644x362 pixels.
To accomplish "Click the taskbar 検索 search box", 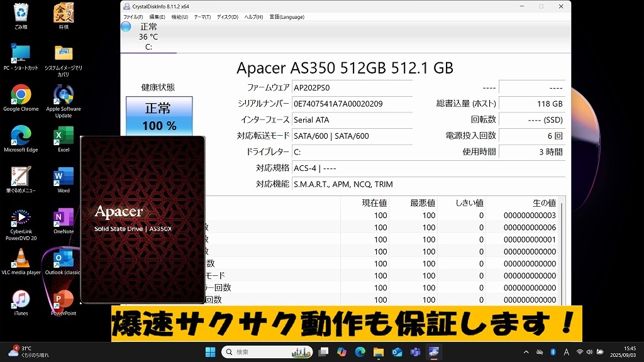I will (x=267, y=352).
